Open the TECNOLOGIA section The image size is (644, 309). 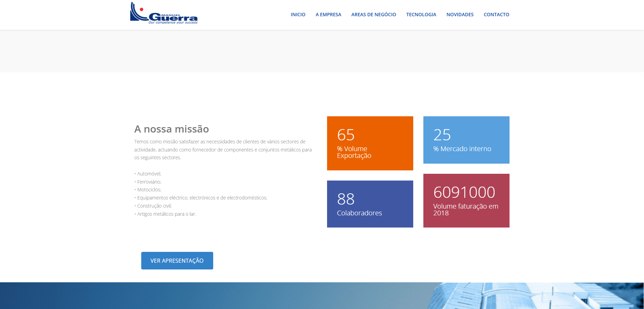click(x=421, y=15)
